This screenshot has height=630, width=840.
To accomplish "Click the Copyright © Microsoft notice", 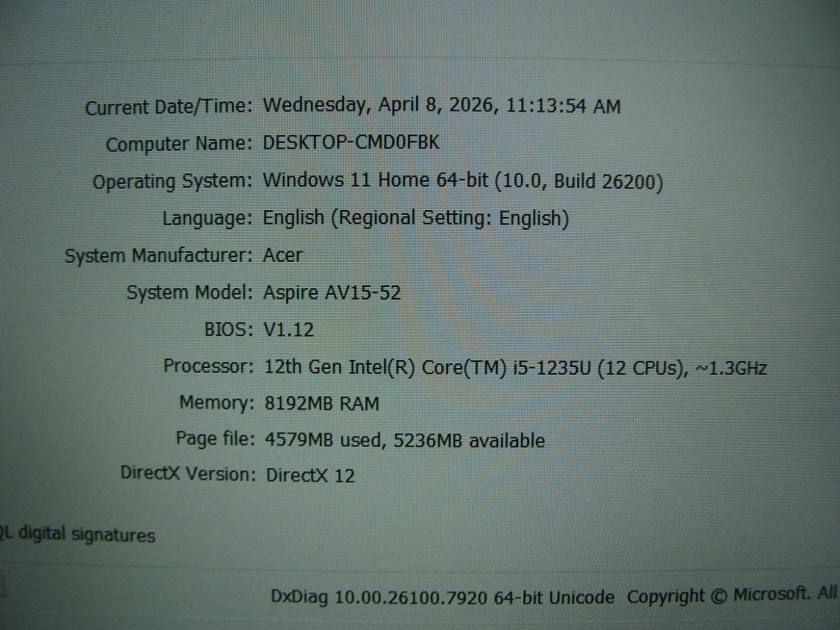I will [732, 595].
